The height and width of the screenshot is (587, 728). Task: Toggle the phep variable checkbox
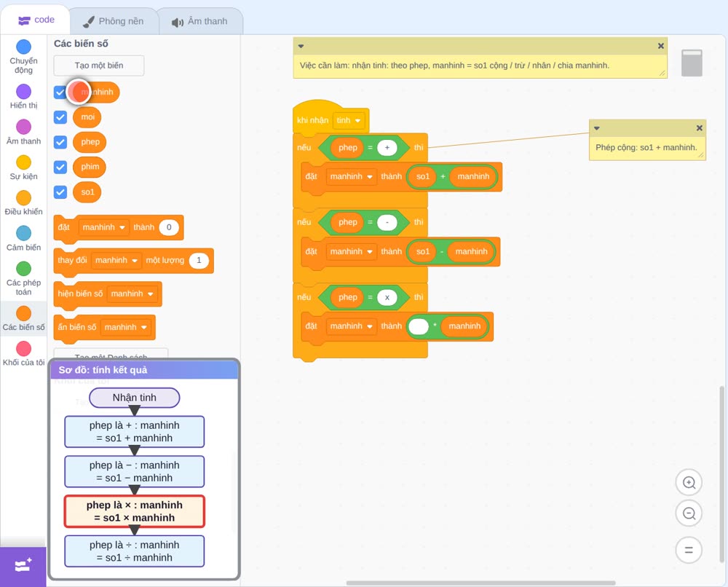(60, 142)
